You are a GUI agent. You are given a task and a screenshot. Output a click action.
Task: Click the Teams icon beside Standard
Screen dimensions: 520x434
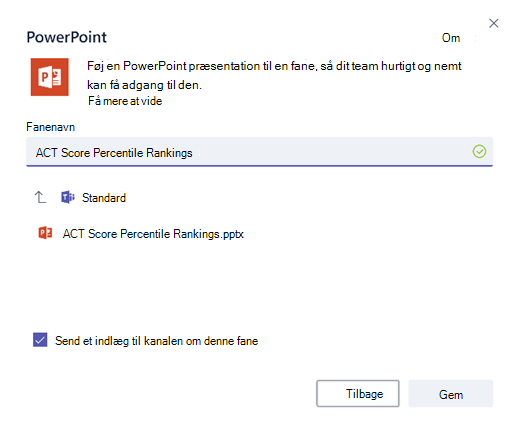(x=68, y=197)
